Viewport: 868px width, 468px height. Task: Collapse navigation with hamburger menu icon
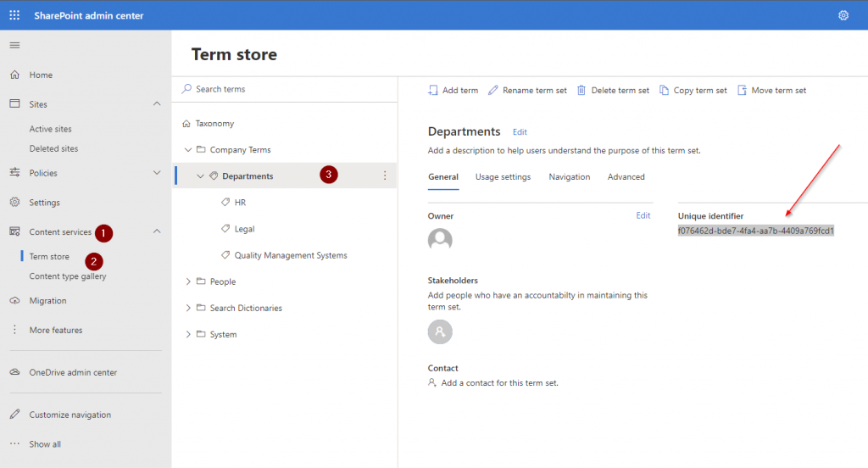tap(14, 45)
